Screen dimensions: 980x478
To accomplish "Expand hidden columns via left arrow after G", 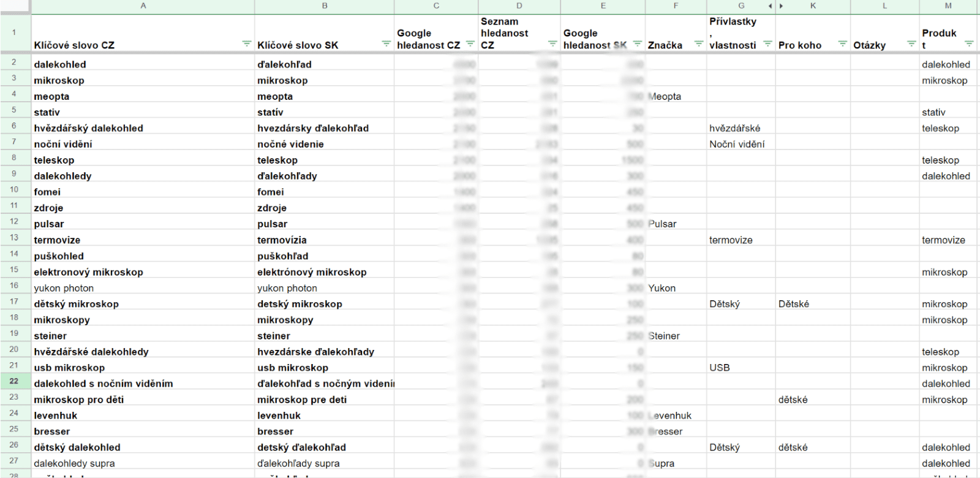I will pos(770,6).
